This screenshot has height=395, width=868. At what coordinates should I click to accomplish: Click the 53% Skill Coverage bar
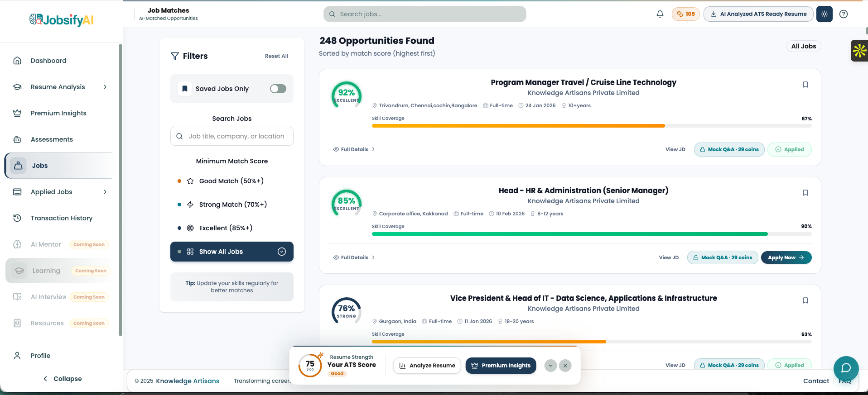592,342
